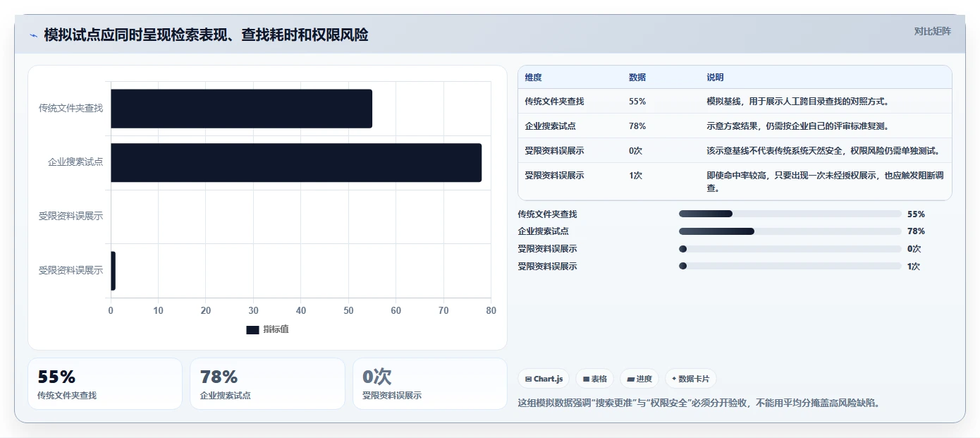Click the 传统文件夹查找 bar in the chart
The height and width of the screenshot is (438, 980).
(x=241, y=109)
